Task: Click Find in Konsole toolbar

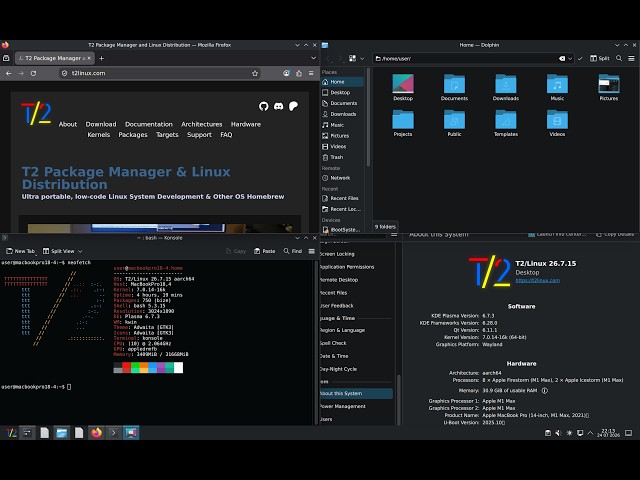Action: 293,251
